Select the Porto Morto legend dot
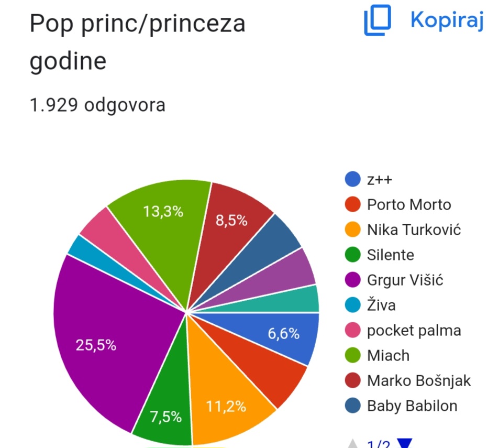 pyautogui.click(x=353, y=204)
